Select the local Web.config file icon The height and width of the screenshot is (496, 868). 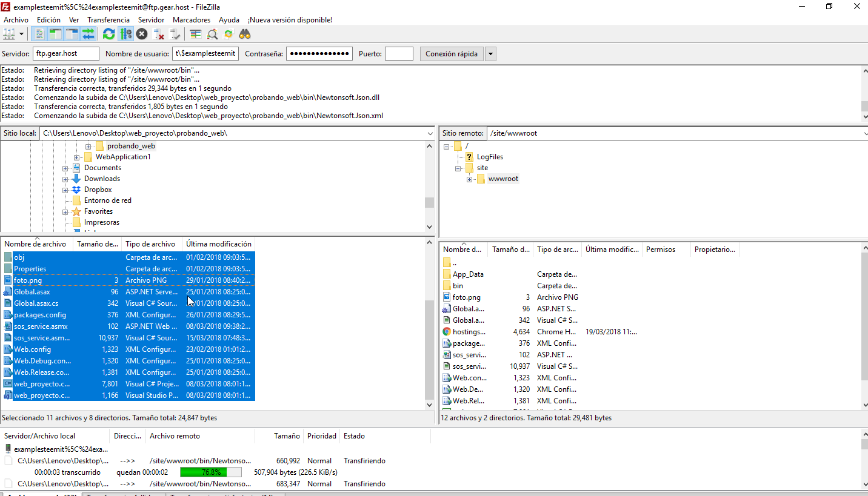(8, 349)
